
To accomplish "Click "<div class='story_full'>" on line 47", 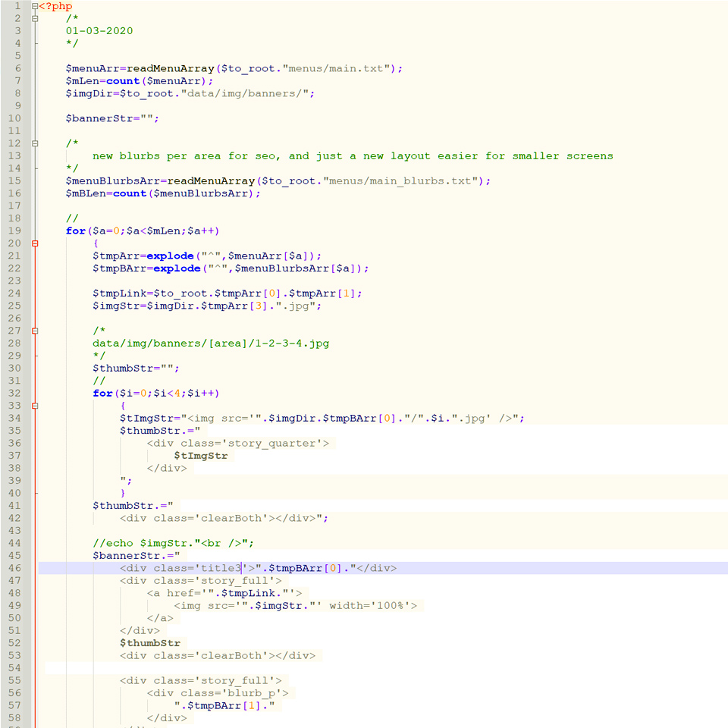I will point(200,581).
